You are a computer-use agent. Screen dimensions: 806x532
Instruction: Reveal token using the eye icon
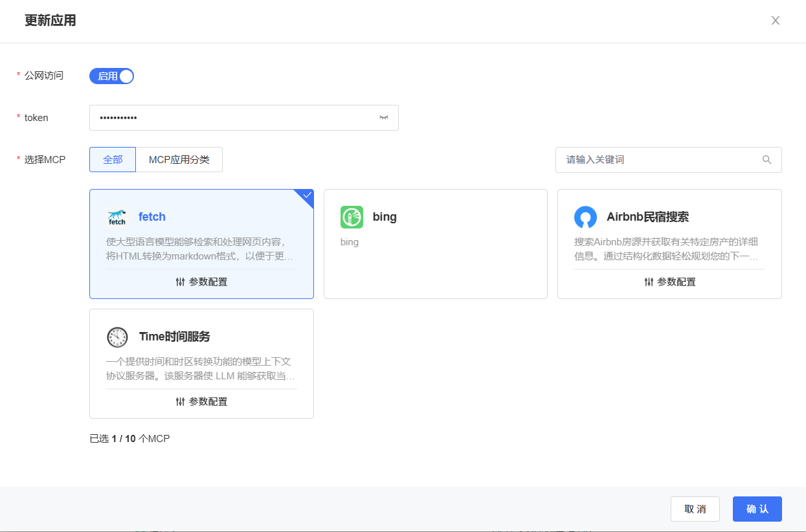coord(384,118)
